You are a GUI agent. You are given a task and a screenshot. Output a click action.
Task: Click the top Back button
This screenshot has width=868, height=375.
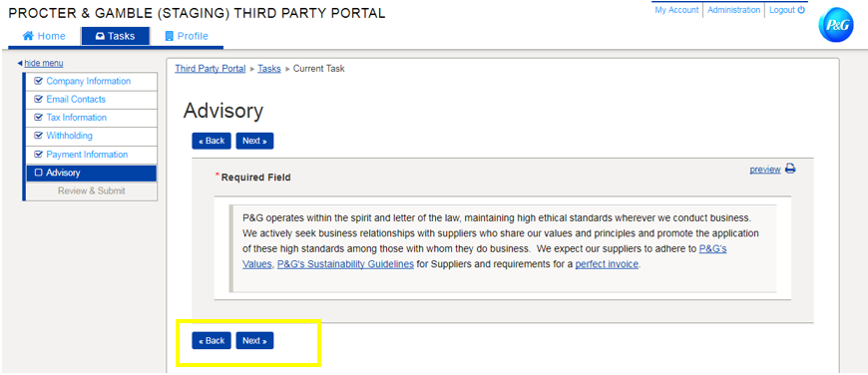coord(212,141)
